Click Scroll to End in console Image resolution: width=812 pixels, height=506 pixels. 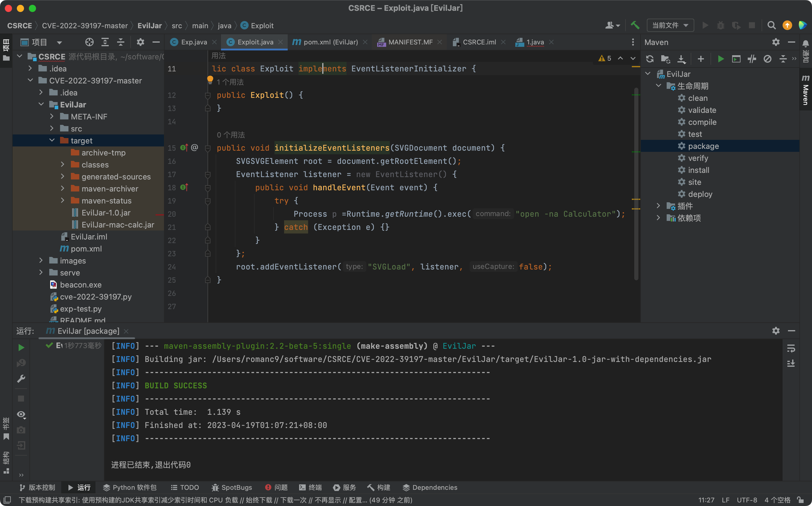point(791,363)
